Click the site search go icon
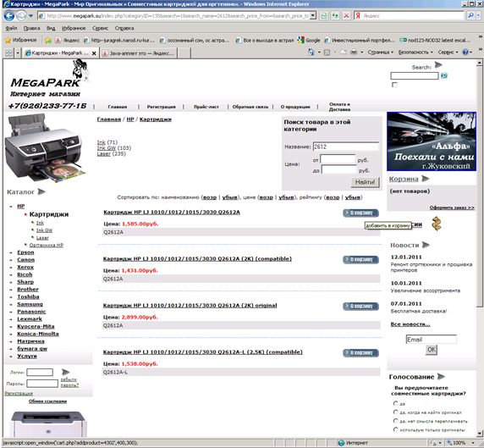The width and height of the screenshot is (484, 448). pos(444,75)
